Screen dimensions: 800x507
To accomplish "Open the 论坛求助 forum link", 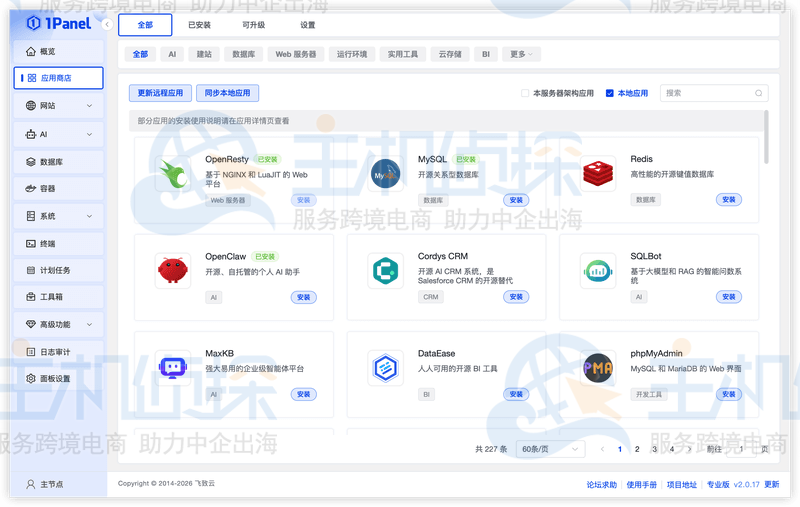I will (x=602, y=485).
